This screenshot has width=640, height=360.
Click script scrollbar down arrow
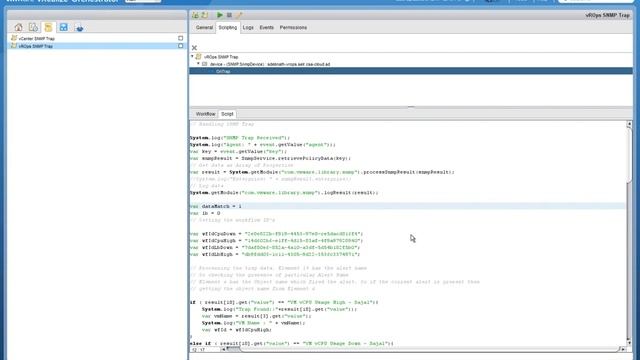pos(629,343)
